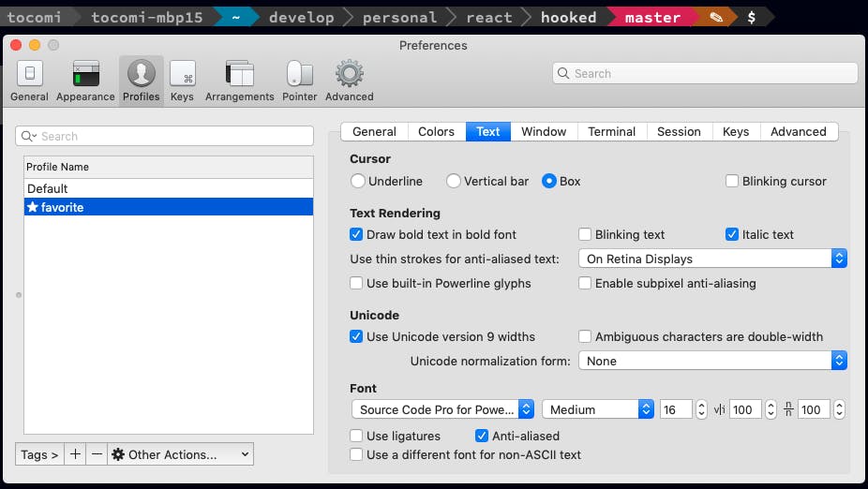The width and height of the screenshot is (868, 489).
Task: Click the vertical spacing icon
Action: click(788, 409)
